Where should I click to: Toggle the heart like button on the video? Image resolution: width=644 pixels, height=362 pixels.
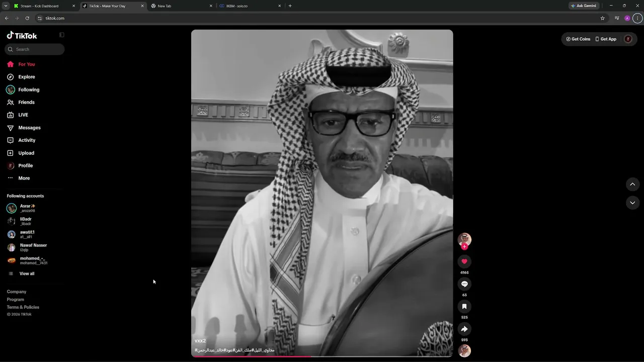pyautogui.click(x=464, y=261)
